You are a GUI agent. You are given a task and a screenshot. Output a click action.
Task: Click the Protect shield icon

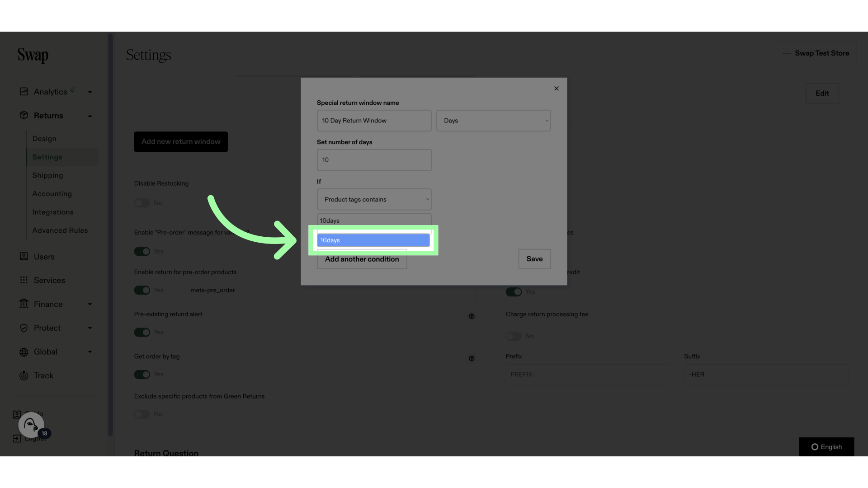(24, 328)
